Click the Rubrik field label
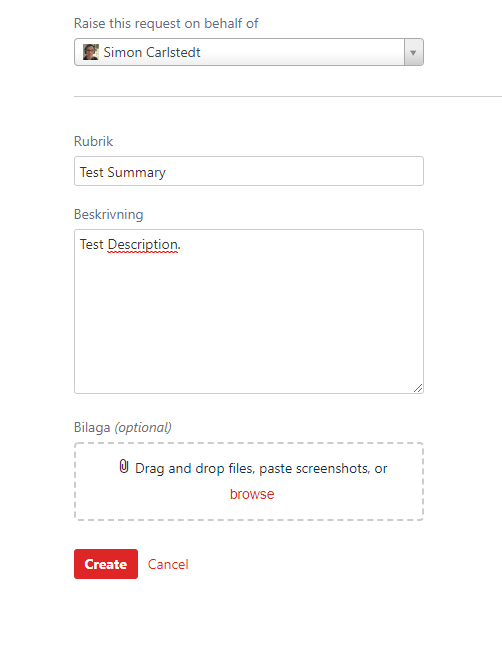The width and height of the screenshot is (502, 660). [93, 141]
